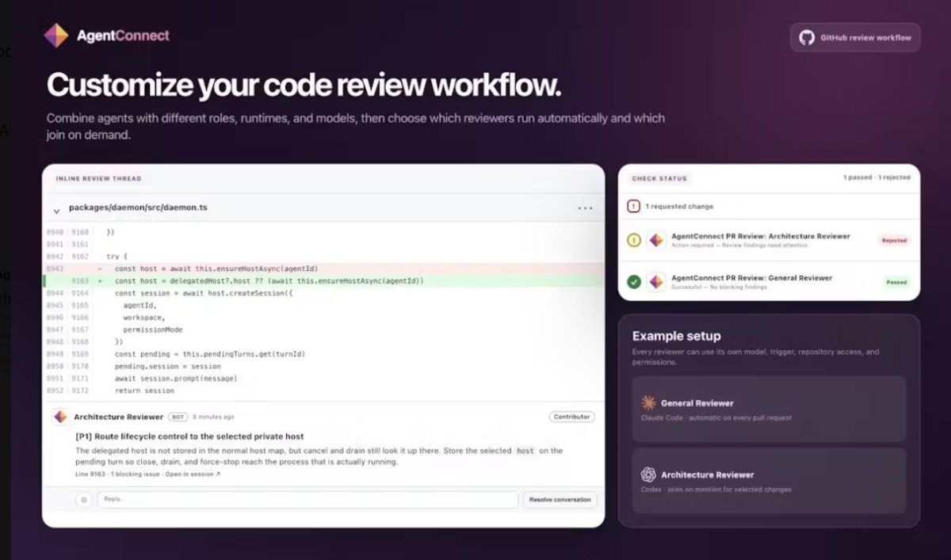Click the 'try {' code line 8942

click(116, 257)
